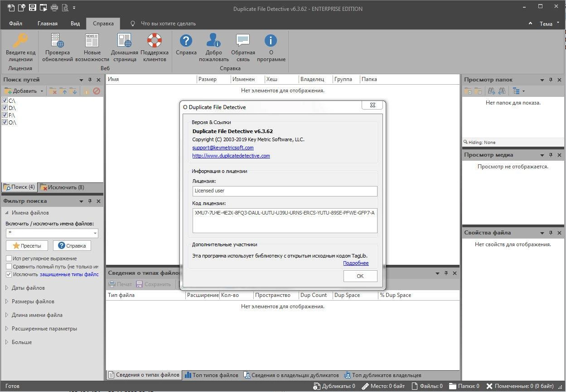Click OK in the About dialog
Image resolution: width=566 pixels, height=392 pixels.
coord(360,276)
